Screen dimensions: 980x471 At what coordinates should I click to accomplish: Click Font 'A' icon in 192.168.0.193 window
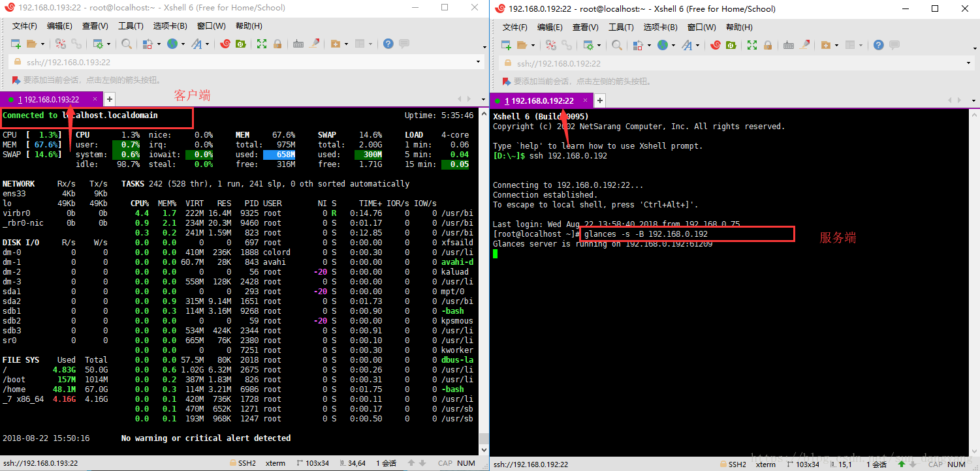[x=197, y=44]
